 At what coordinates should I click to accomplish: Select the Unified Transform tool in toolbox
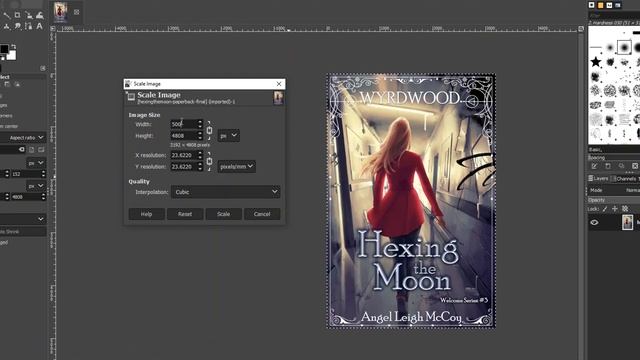pyautogui.click(x=29, y=15)
